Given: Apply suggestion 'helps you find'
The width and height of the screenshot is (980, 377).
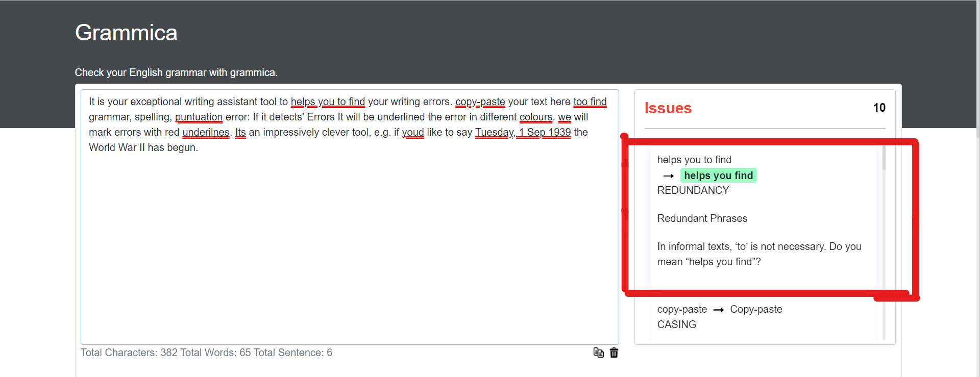Looking at the screenshot, I should pos(718,175).
